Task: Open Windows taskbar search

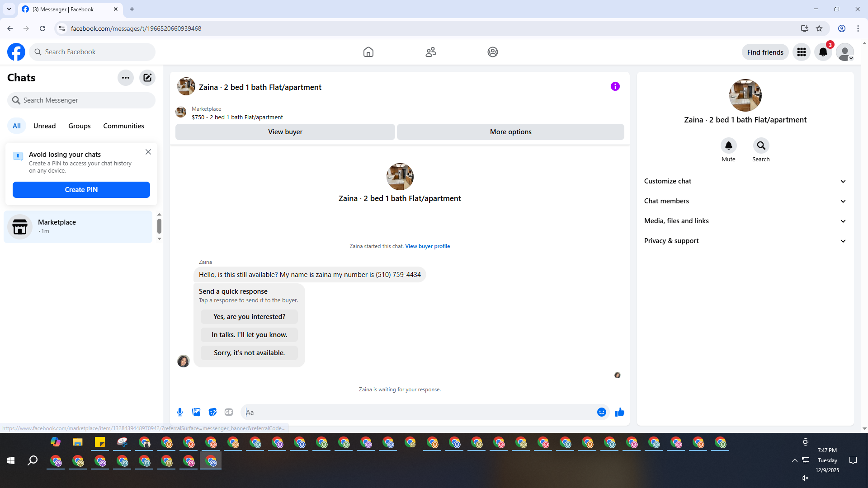Action: [33, 460]
